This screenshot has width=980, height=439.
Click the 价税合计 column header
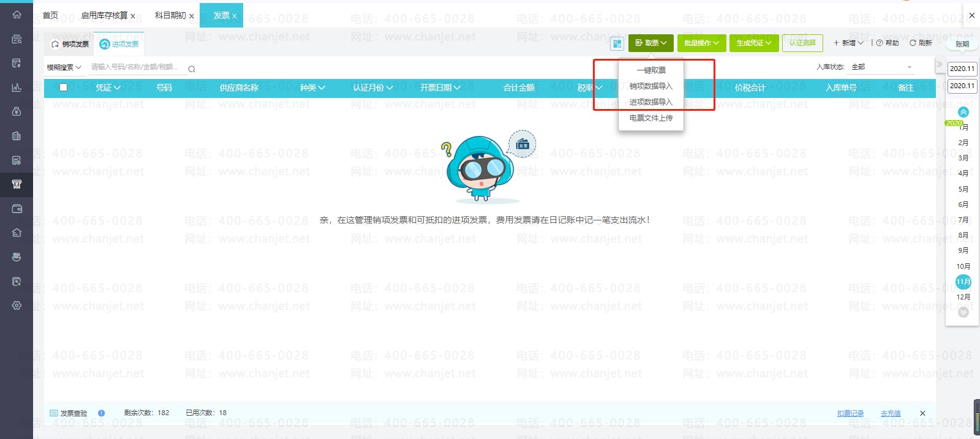[x=750, y=88]
